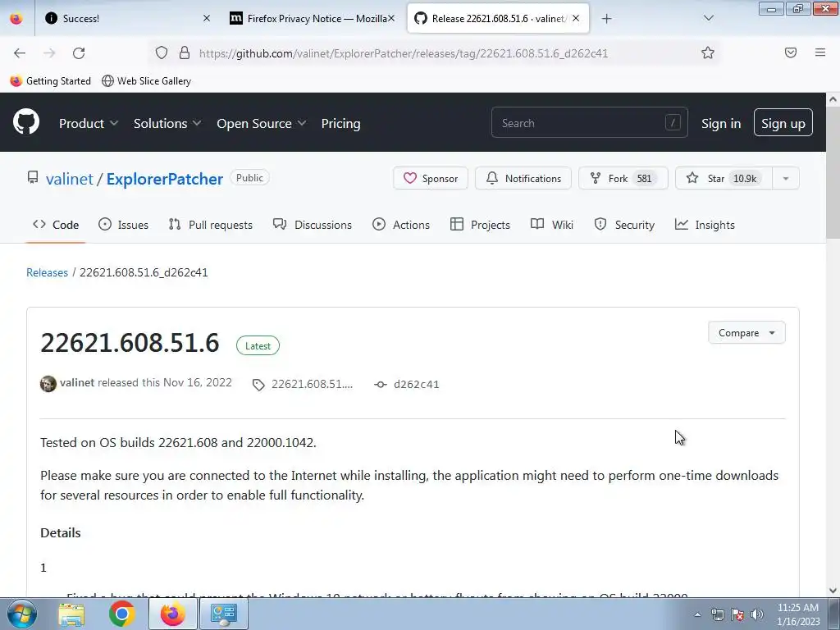The image size is (840, 630).
Task: Reload the page with the refresh icon
Action: point(79,52)
